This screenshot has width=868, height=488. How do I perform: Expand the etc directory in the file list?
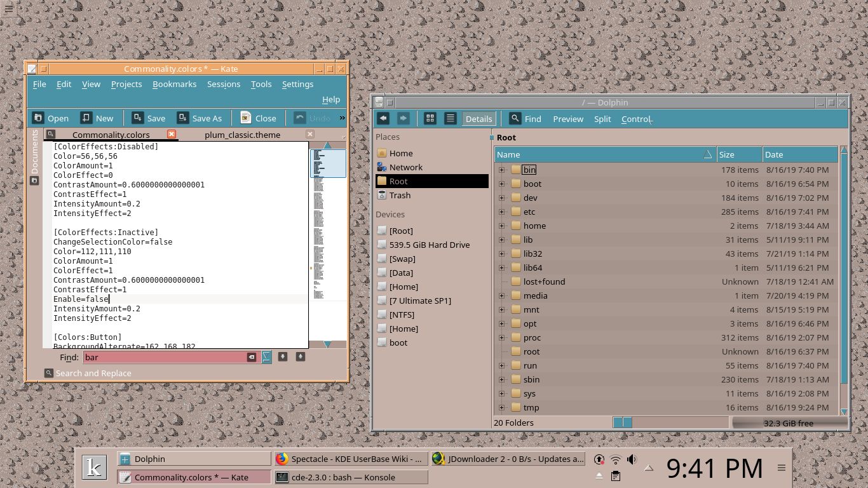coord(501,212)
